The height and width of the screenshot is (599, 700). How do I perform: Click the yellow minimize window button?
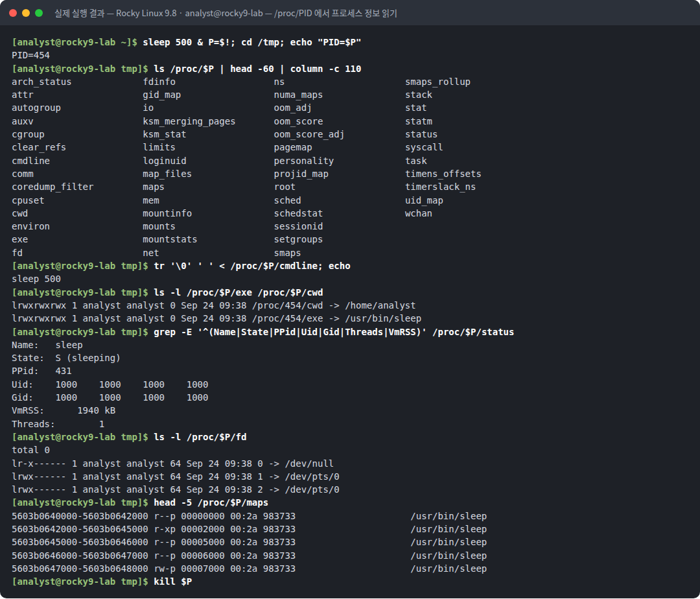click(26, 13)
